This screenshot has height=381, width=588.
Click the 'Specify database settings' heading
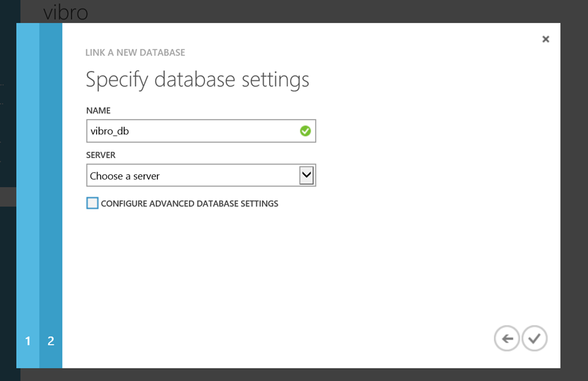pyautogui.click(x=198, y=79)
